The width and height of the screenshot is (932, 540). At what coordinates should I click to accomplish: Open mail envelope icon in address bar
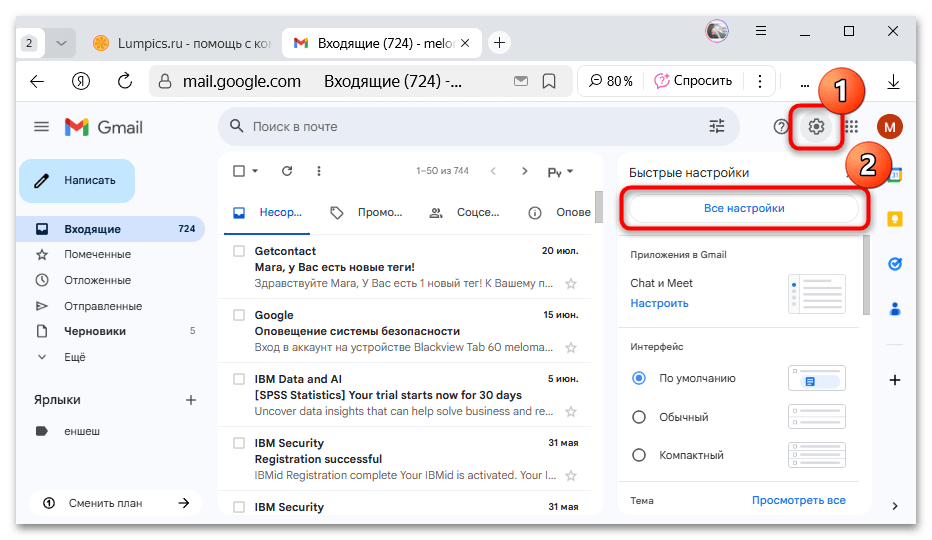(x=521, y=81)
